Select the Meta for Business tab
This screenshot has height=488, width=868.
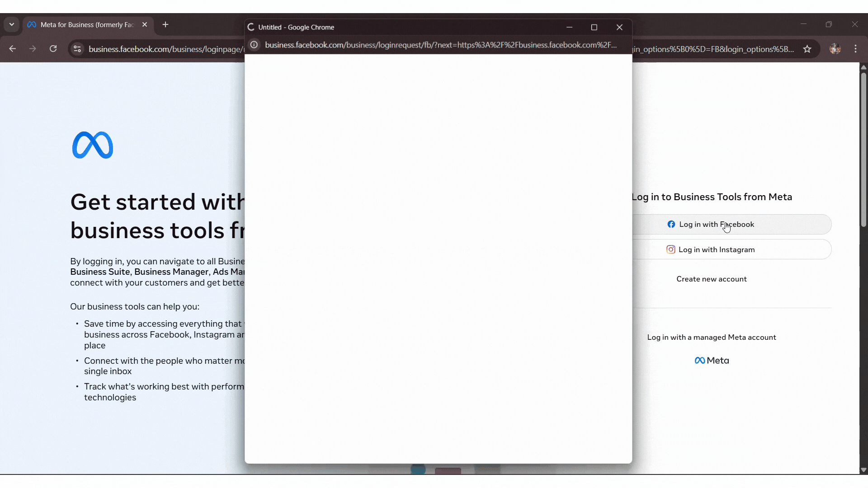(86, 24)
